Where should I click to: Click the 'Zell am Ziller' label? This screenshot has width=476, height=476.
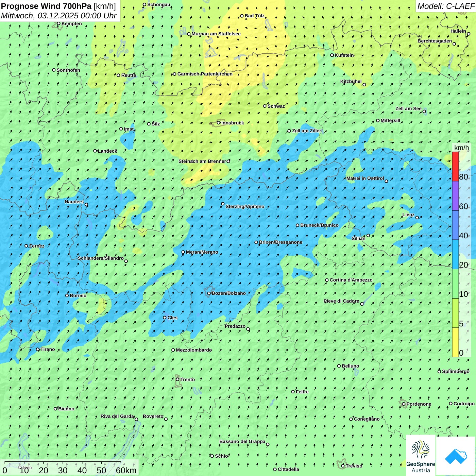pos(307,131)
